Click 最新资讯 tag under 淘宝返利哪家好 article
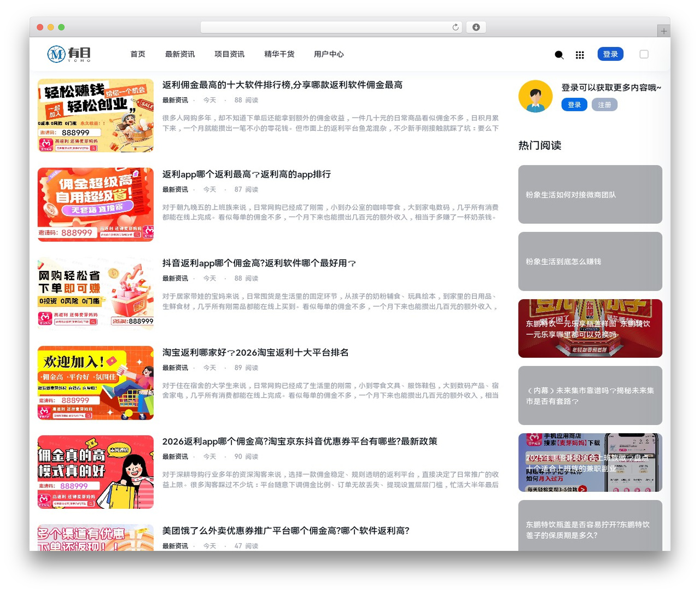Viewport: 700px width, 593px height. [x=175, y=368]
